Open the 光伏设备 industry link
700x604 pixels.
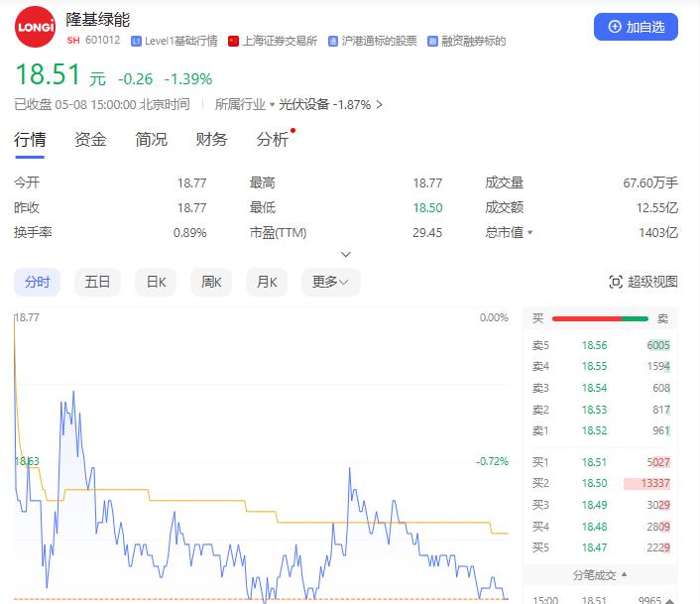[303, 104]
